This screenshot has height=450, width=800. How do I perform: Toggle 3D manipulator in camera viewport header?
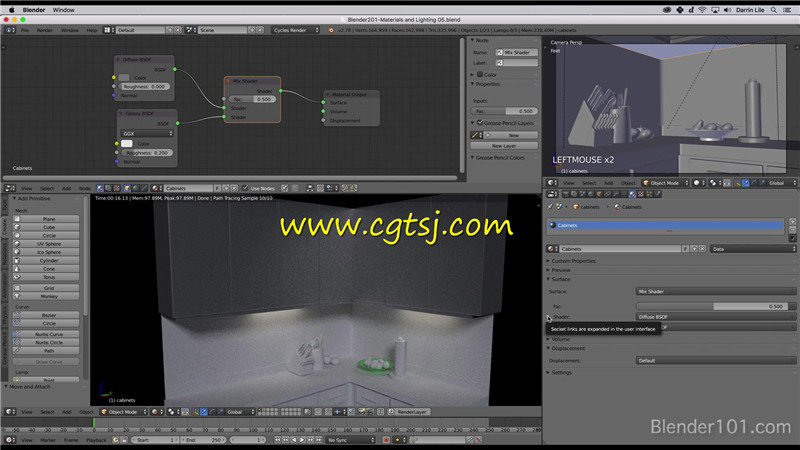[x=737, y=183]
